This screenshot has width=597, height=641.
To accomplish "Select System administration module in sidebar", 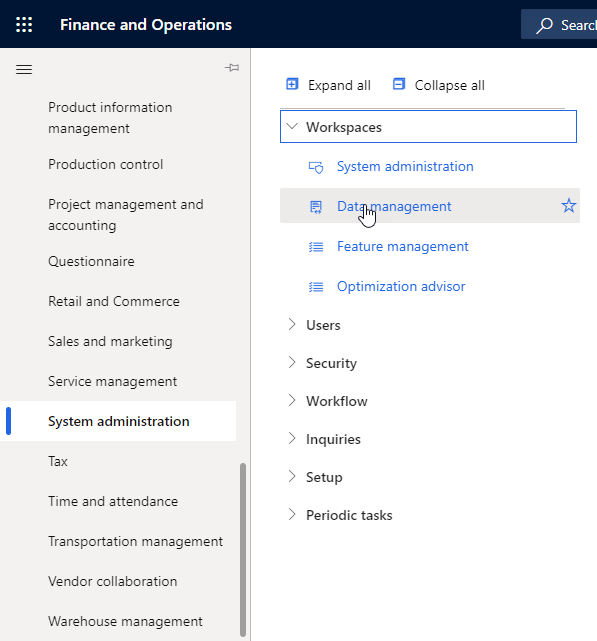I will pos(118,421).
